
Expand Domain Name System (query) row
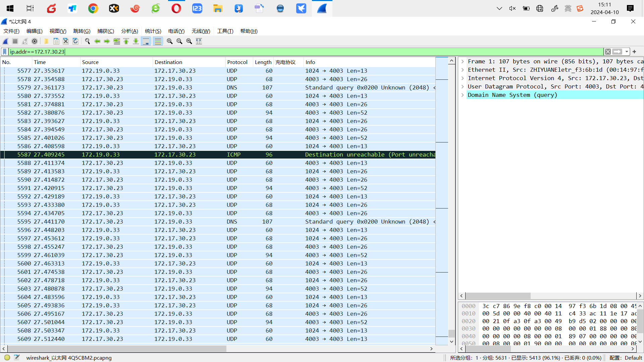(463, 95)
